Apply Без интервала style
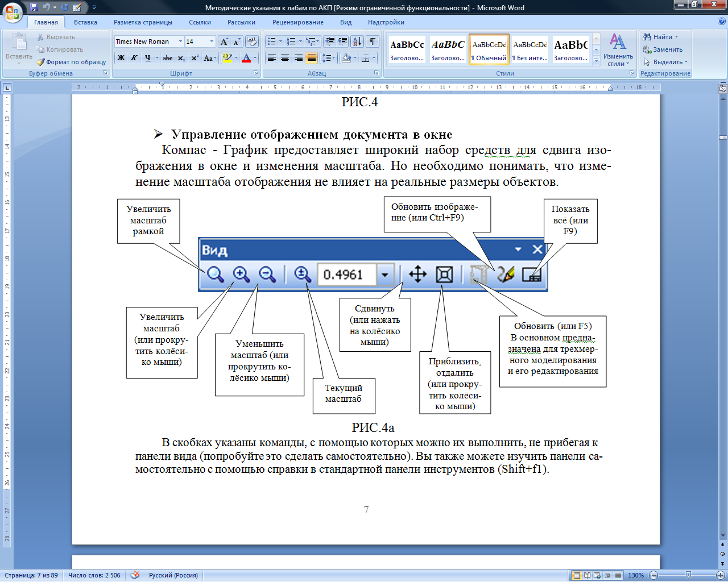 click(530, 49)
